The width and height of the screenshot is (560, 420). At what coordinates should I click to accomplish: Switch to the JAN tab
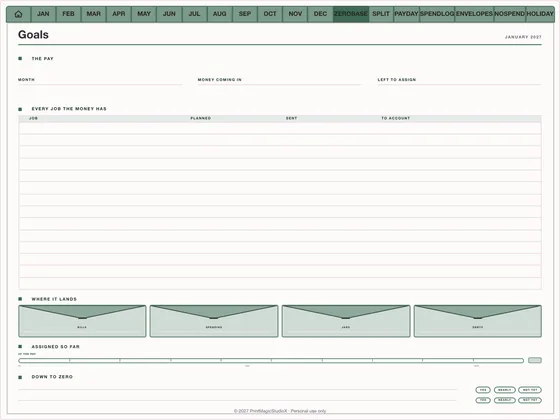point(43,14)
